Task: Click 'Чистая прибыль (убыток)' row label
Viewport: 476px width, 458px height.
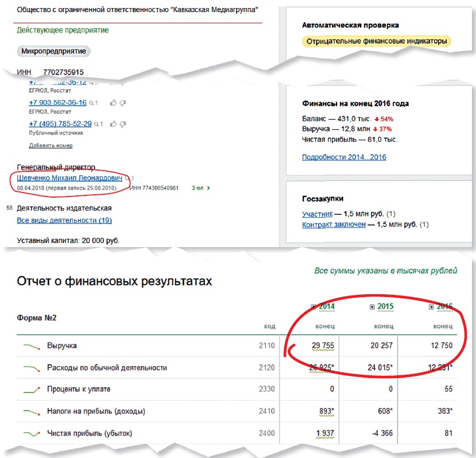Action: 90,433
